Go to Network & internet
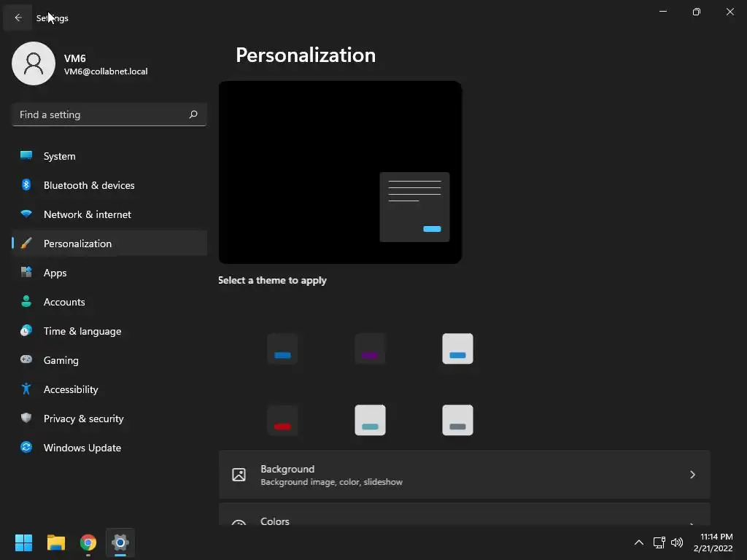 (x=109, y=214)
